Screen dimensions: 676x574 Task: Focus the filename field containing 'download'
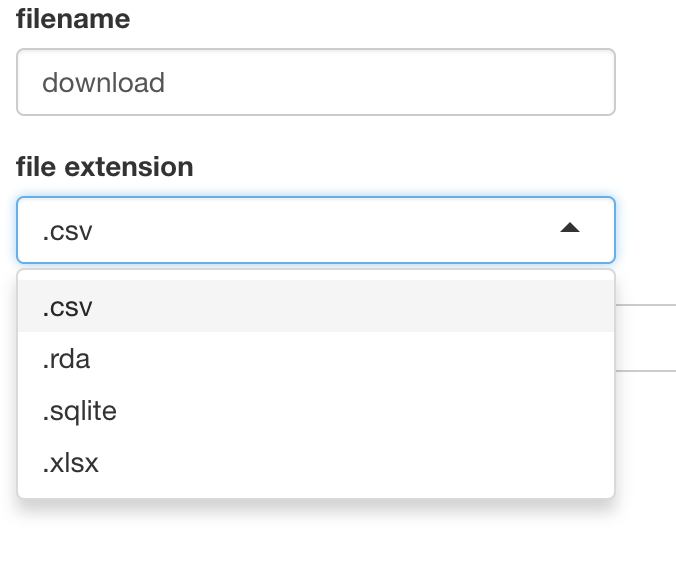tap(316, 82)
